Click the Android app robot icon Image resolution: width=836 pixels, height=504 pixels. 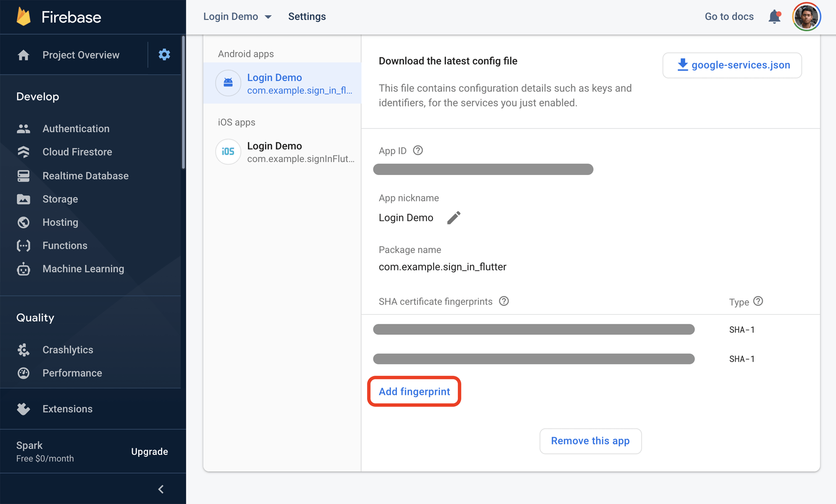pos(228,83)
